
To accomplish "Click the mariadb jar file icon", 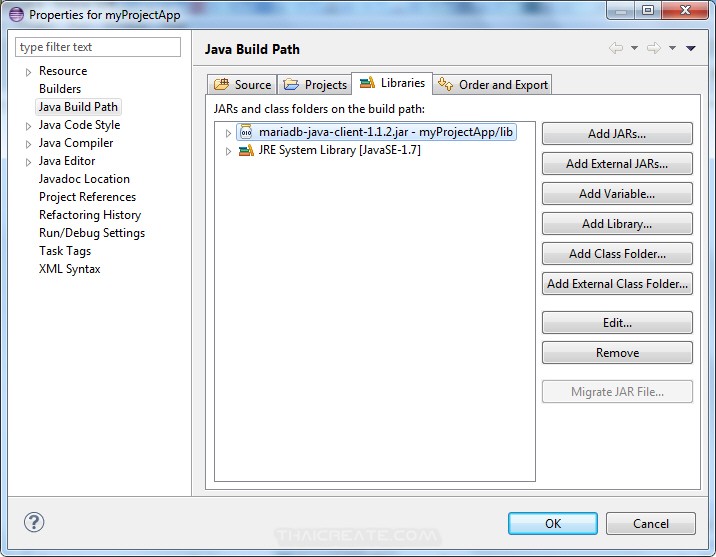I will tap(246, 132).
